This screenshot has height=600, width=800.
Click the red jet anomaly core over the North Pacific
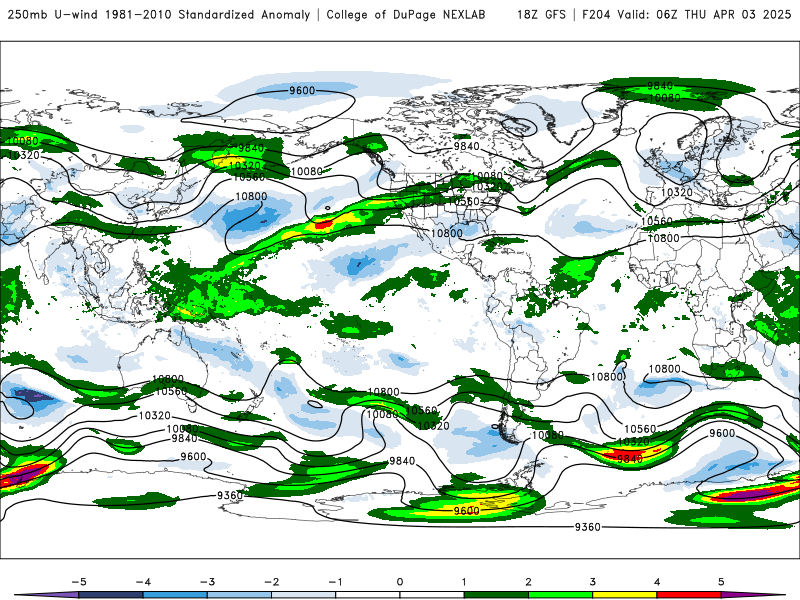pyautogui.click(x=323, y=223)
